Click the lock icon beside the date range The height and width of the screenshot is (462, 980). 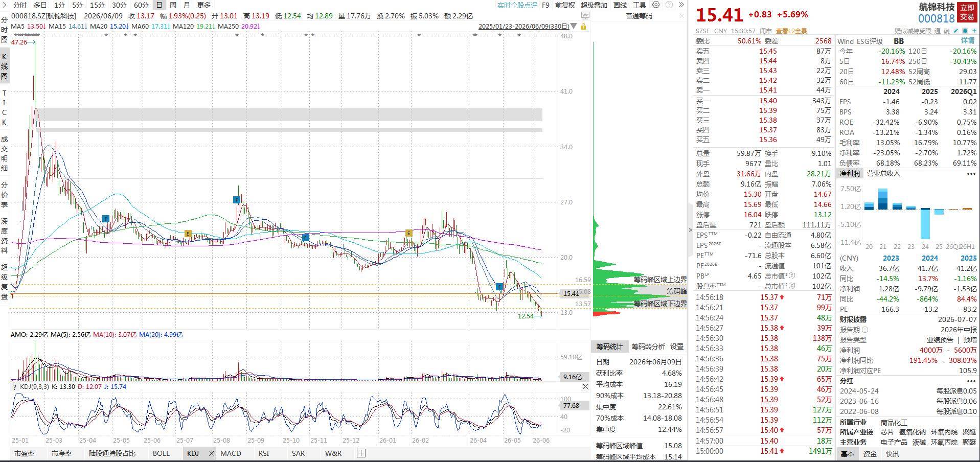click(x=583, y=26)
